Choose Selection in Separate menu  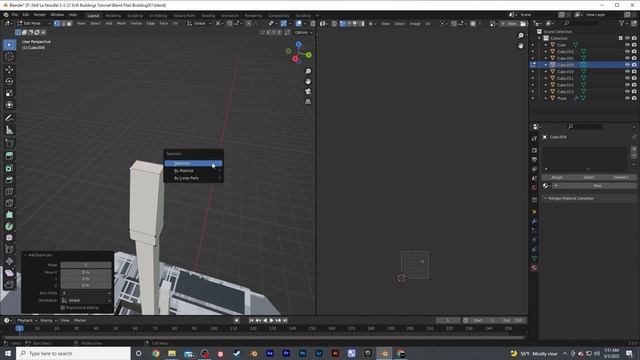[193, 163]
